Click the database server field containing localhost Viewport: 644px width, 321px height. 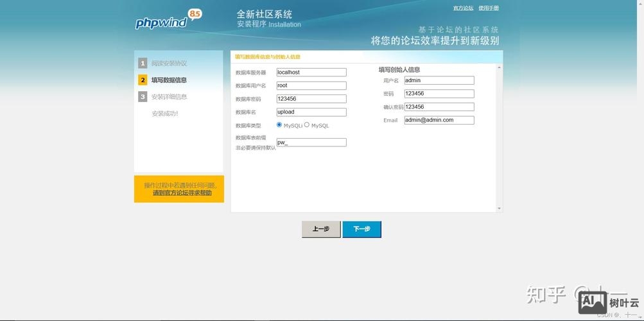point(311,73)
